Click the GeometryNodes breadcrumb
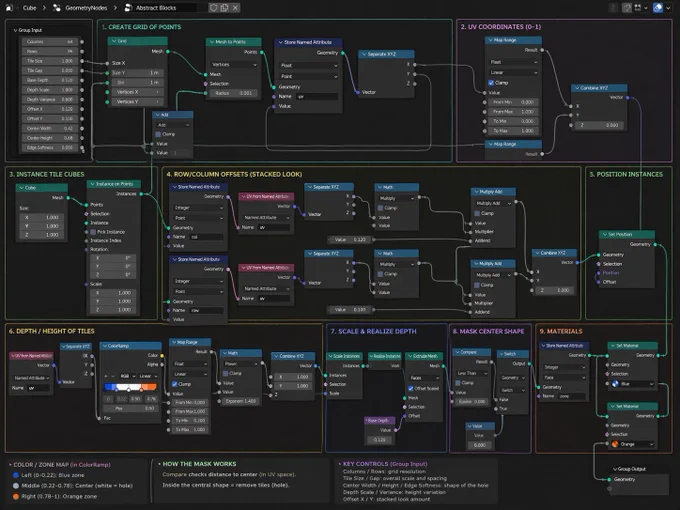 86,8
